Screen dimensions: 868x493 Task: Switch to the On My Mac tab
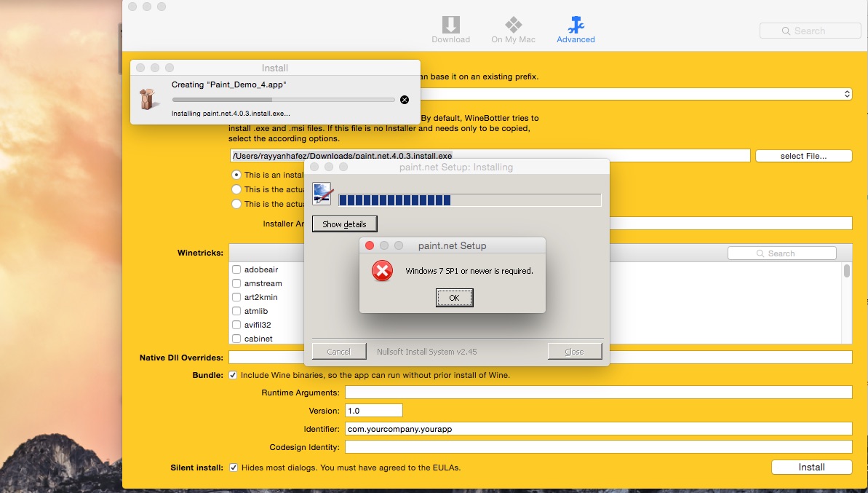tap(513, 30)
